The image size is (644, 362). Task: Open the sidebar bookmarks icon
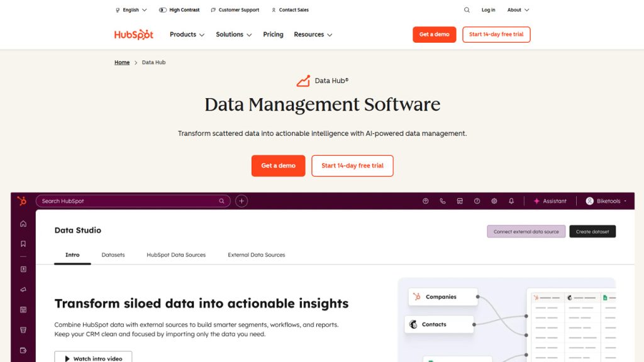coord(23,244)
